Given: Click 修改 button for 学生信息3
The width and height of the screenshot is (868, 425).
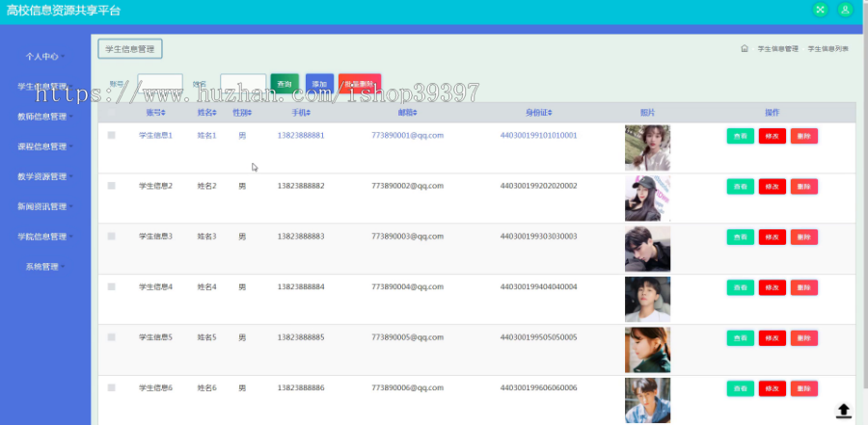Looking at the screenshot, I should pos(773,237).
